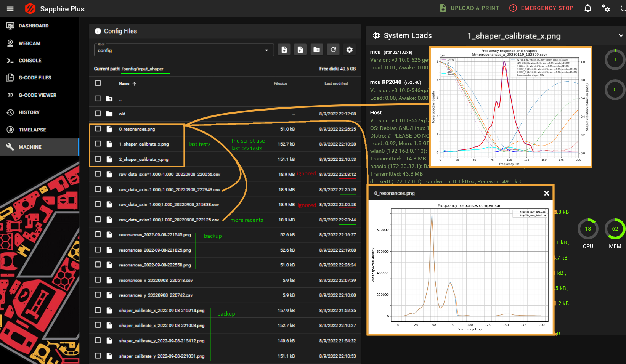Click the CPU load gauge
Image resolution: width=626 pixels, height=364 pixels.
tap(588, 229)
